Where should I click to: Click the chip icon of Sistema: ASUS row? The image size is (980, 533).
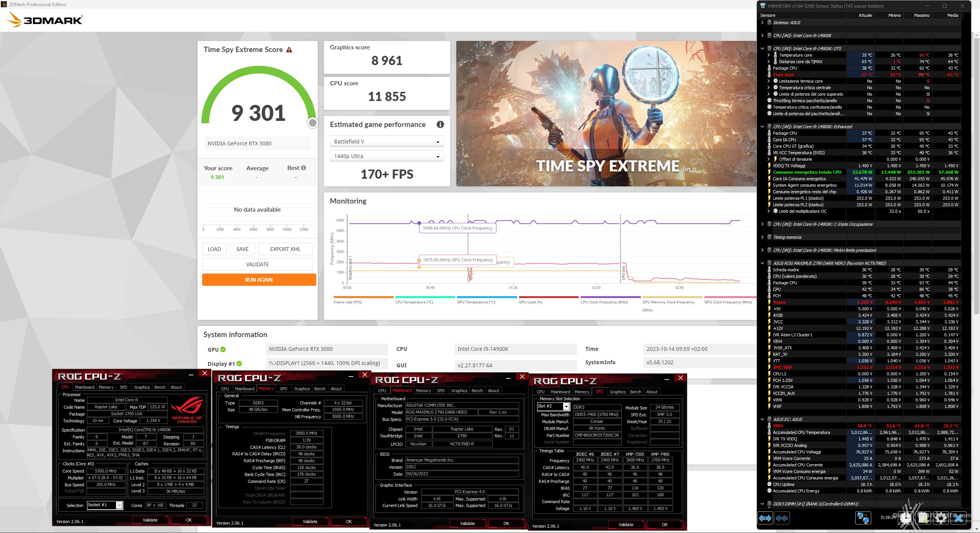point(769,23)
